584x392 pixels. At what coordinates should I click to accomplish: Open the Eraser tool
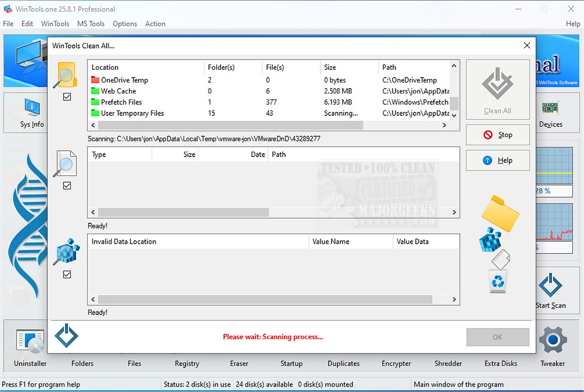(x=239, y=363)
